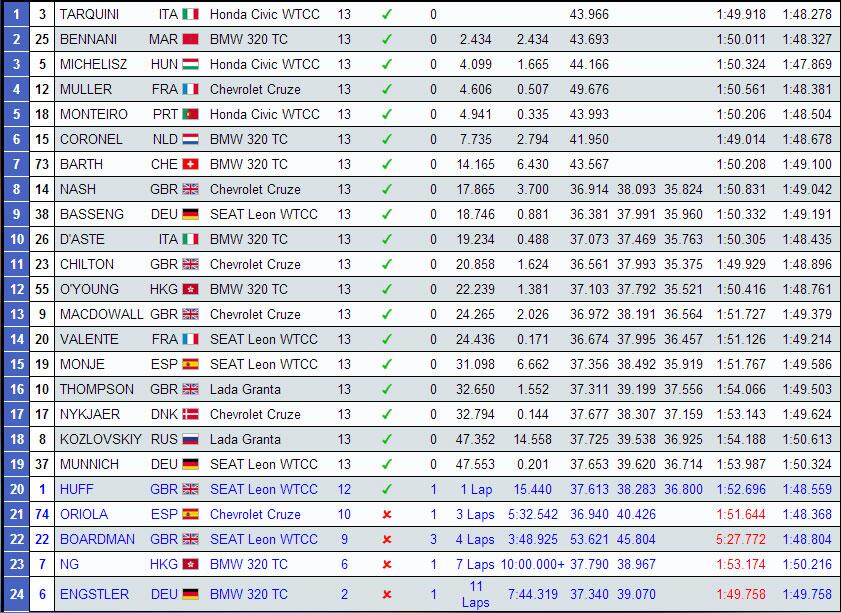
Task: Click Chevrolet Cruze in MULLER's row
Action: tap(255, 89)
